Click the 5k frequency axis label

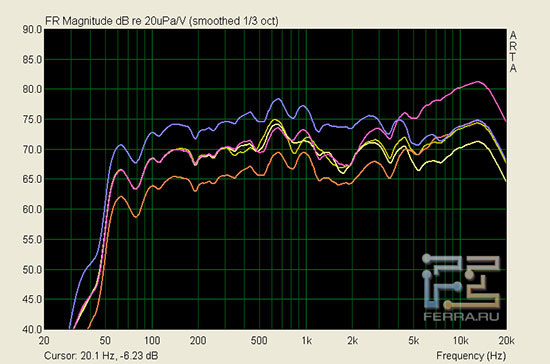pos(414,341)
